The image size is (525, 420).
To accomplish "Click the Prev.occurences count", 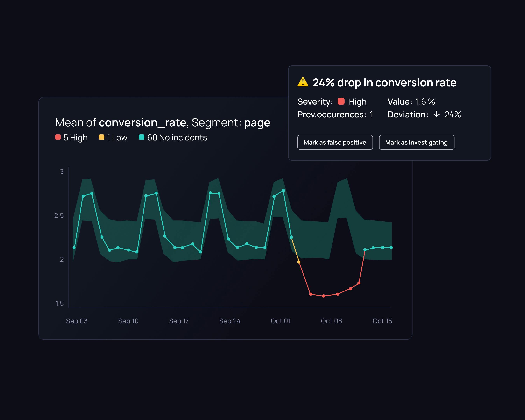I will (371, 115).
